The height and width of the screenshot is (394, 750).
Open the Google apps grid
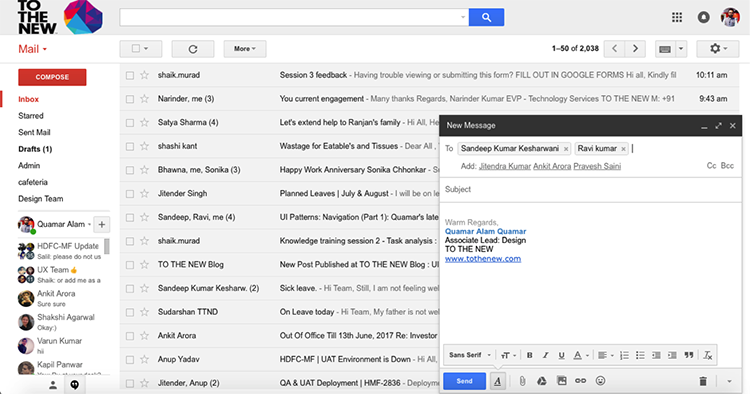[x=677, y=17]
